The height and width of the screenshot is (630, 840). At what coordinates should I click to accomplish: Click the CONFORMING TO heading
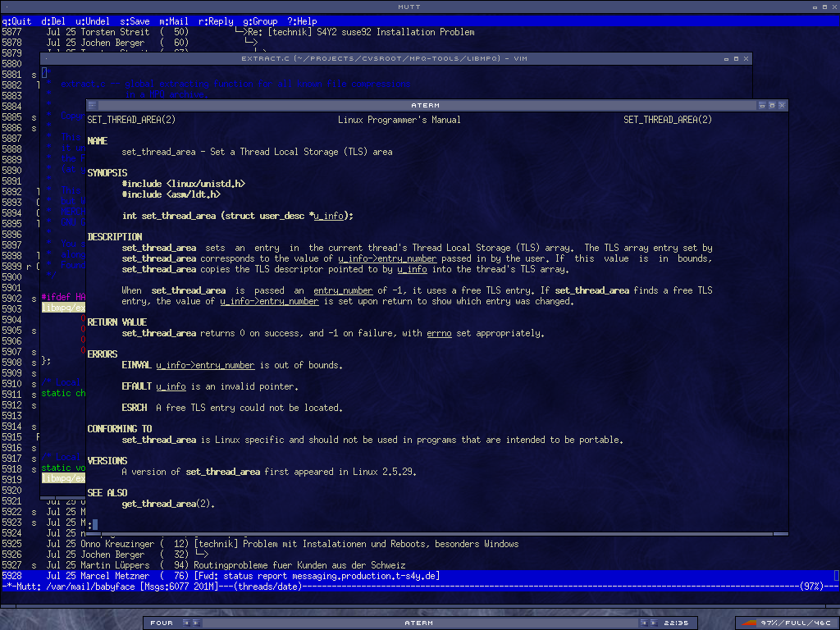click(x=120, y=429)
